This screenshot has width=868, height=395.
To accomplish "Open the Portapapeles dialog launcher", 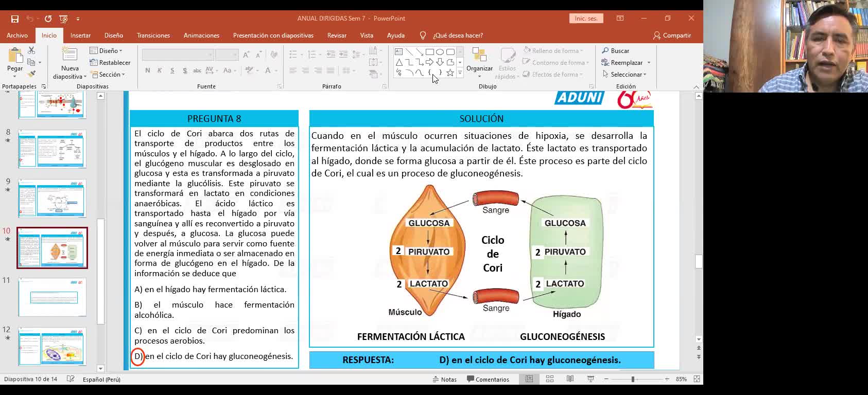I will point(44,86).
